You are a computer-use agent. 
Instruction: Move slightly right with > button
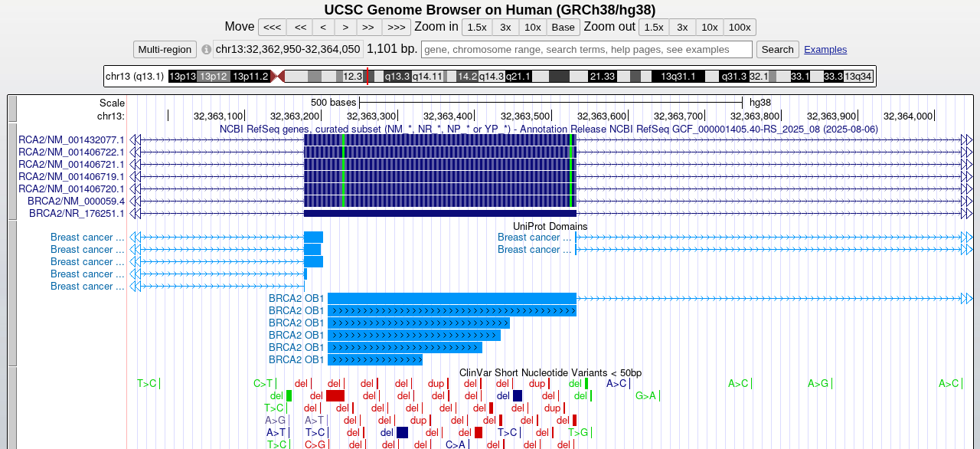[345, 28]
